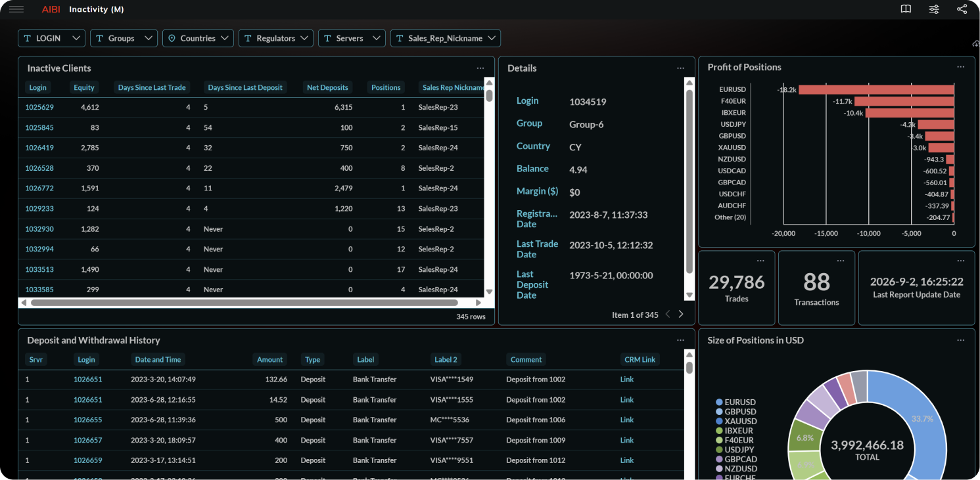Open the filter settings sliders icon
This screenshot has width=980, height=480.
tap(934, 9)
